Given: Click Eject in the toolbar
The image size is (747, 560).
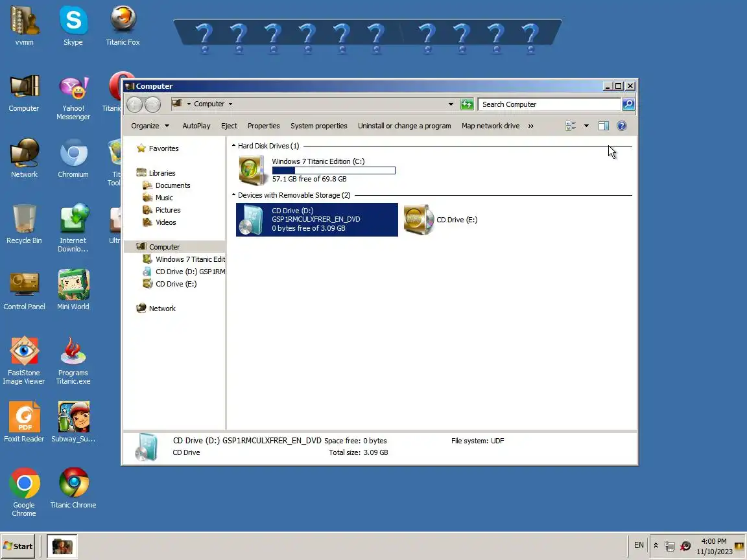Looking at the screenshot, I should [x=229, y=126].
